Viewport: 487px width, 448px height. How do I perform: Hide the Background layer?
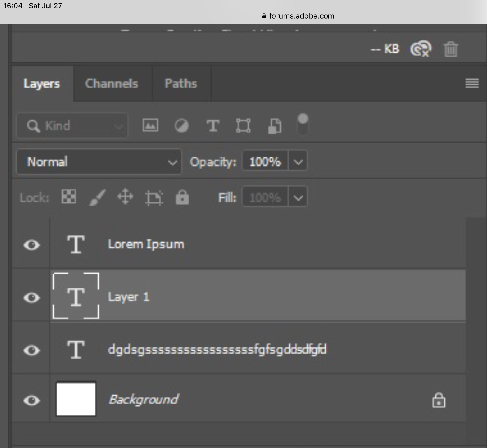pyautogui.click(x=31, y=400)
